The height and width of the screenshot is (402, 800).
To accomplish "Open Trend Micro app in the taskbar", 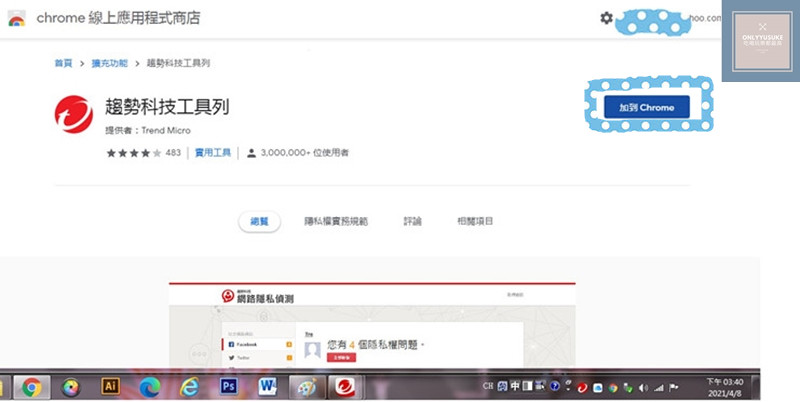I will point(345,388).
